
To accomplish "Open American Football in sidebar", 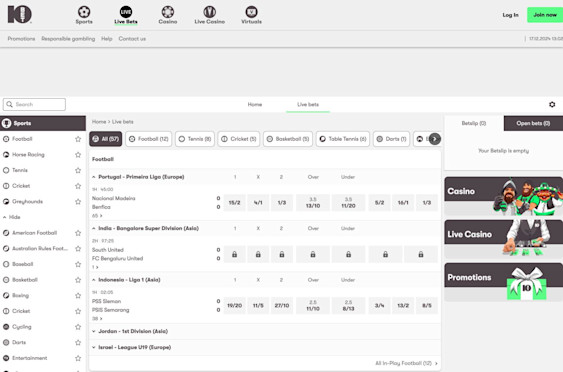I will click(x=34, y=233).
